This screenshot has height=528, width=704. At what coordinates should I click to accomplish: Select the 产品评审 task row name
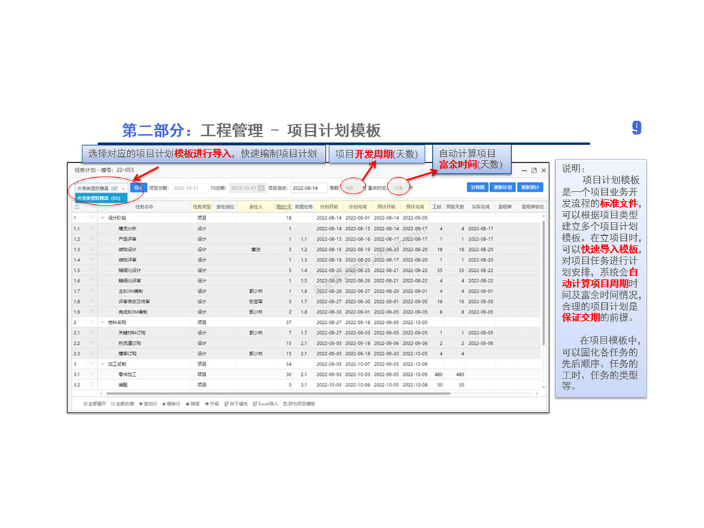coord(127,239)
